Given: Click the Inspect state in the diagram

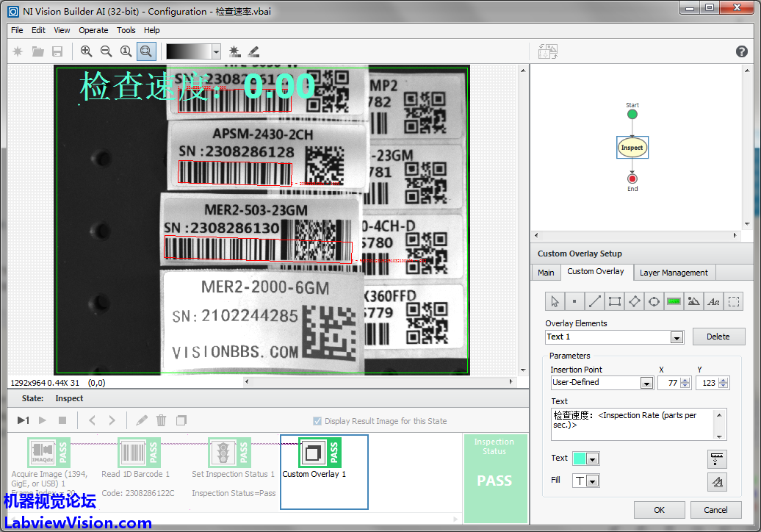Looking at the screenshot, I should 632,148.
